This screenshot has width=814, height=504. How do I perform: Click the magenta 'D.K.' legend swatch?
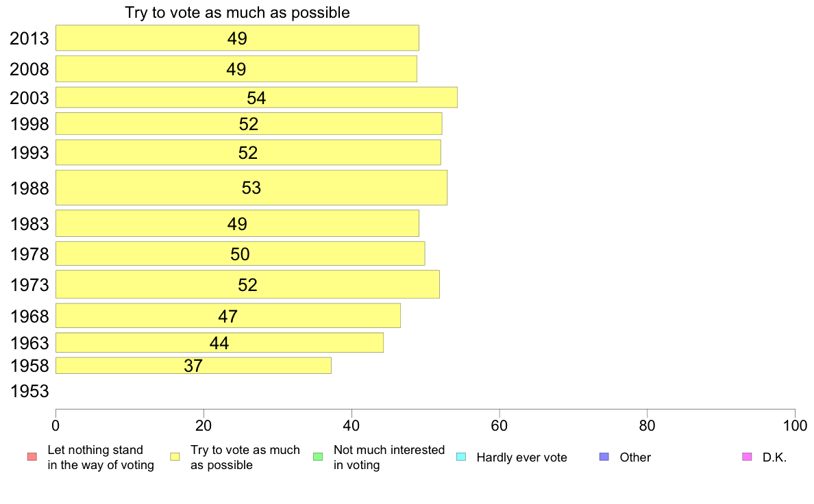click(747, 457)
